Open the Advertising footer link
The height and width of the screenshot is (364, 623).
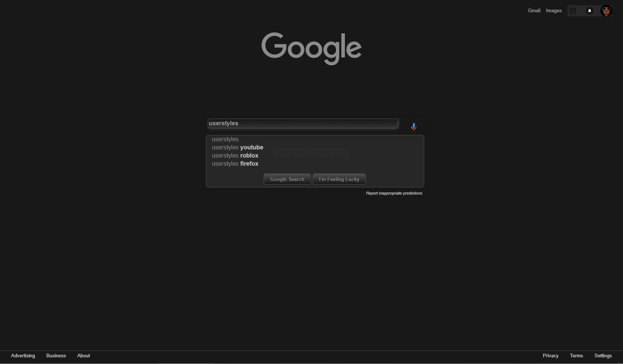[23, 355]
